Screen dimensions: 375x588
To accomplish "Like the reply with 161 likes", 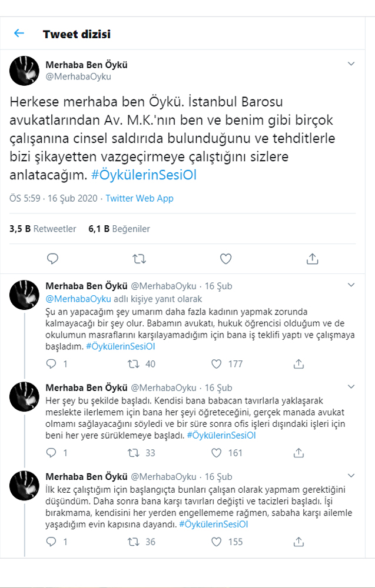I will coord(216,453).
